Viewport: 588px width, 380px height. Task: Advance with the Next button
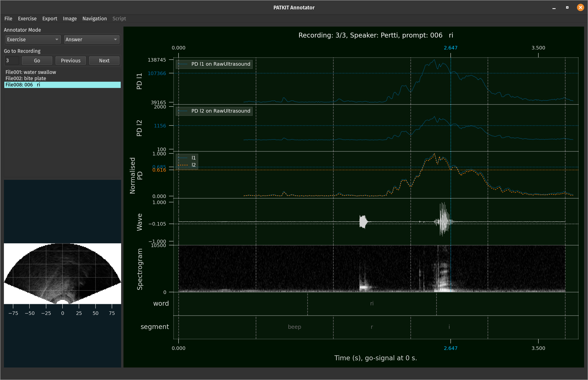[x=104, y=60]
